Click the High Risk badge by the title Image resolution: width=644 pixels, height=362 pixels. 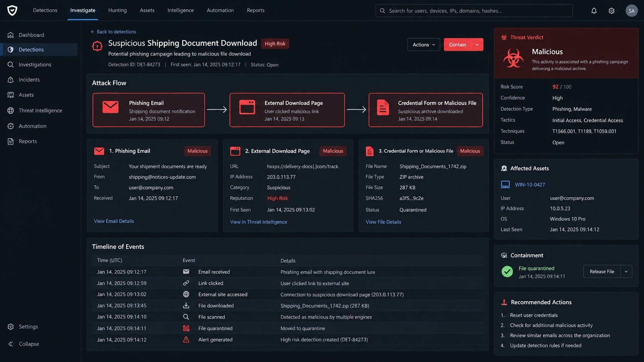click(275, 44)
